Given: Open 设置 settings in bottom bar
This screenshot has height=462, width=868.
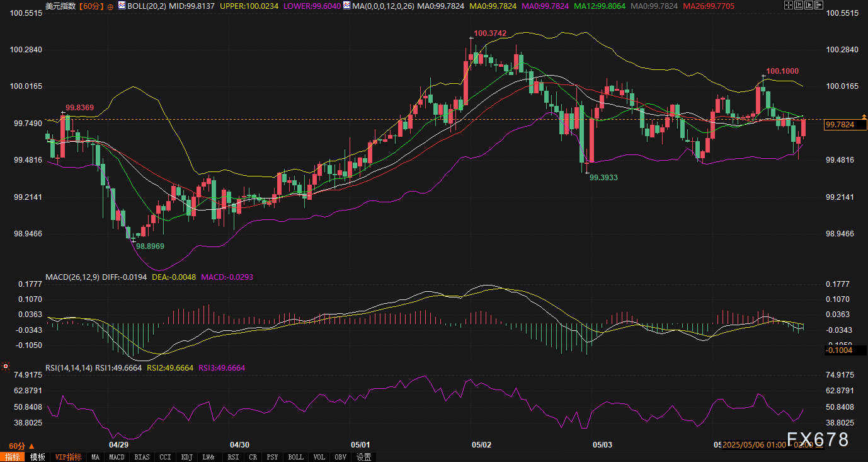Looking at the screenshot, I should pyautogui.click(x=363, y=457).
